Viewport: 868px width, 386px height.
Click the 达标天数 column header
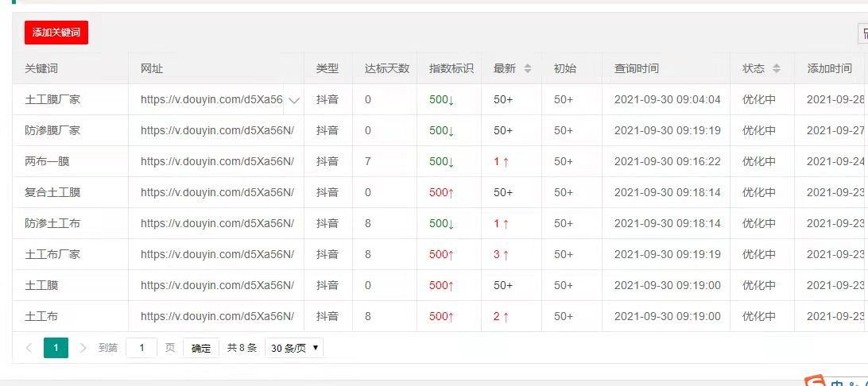coord(387,68)
